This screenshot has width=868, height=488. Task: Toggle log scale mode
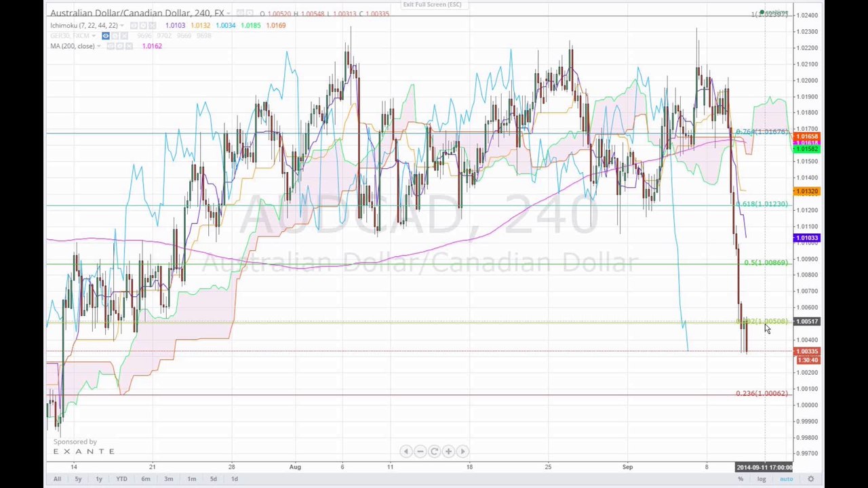tap(762, 479)
